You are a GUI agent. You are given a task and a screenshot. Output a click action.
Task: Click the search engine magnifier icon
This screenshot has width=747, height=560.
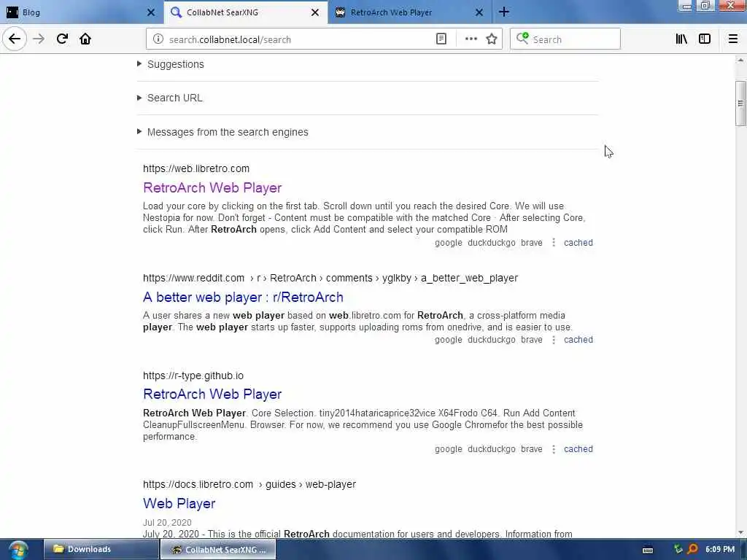pyautogui.click(x=522, y=39)
